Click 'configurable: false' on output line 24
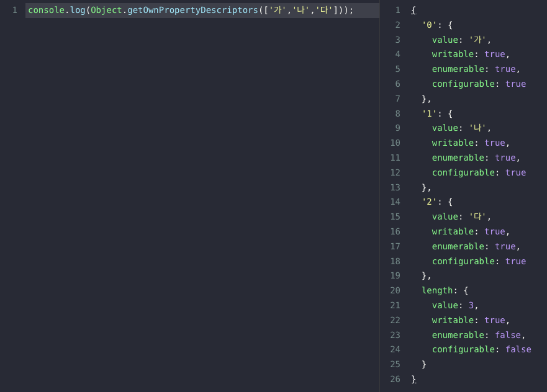The height and width of the screenshot is (392, 547). (x=481, y=349)
